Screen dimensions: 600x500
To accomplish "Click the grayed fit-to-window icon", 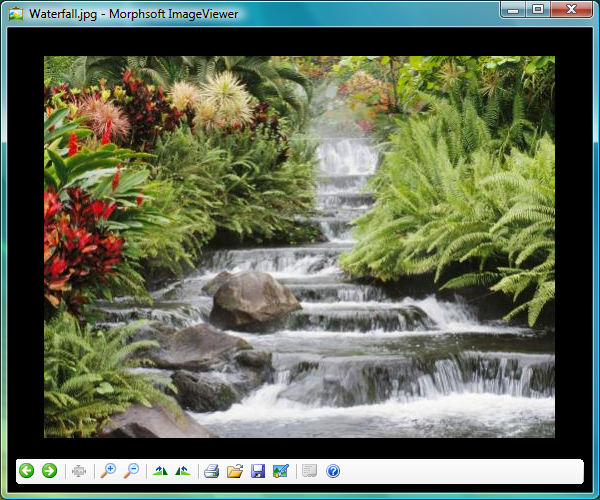I will (x=79, y=471).
